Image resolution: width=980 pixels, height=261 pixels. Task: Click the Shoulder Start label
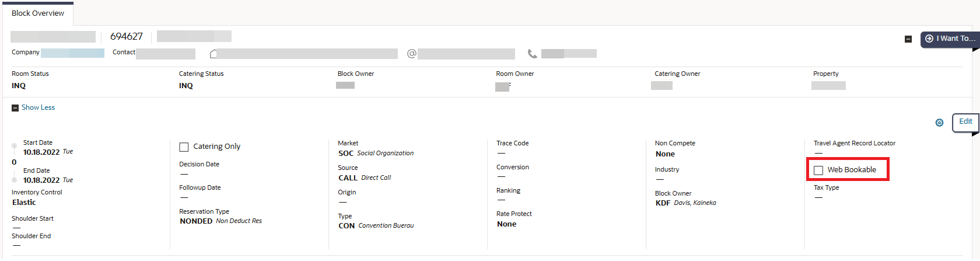33,218
